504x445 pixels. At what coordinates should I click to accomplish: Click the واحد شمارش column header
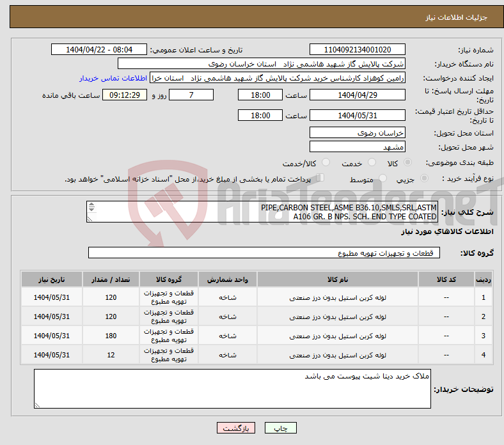tap(228, 279)
